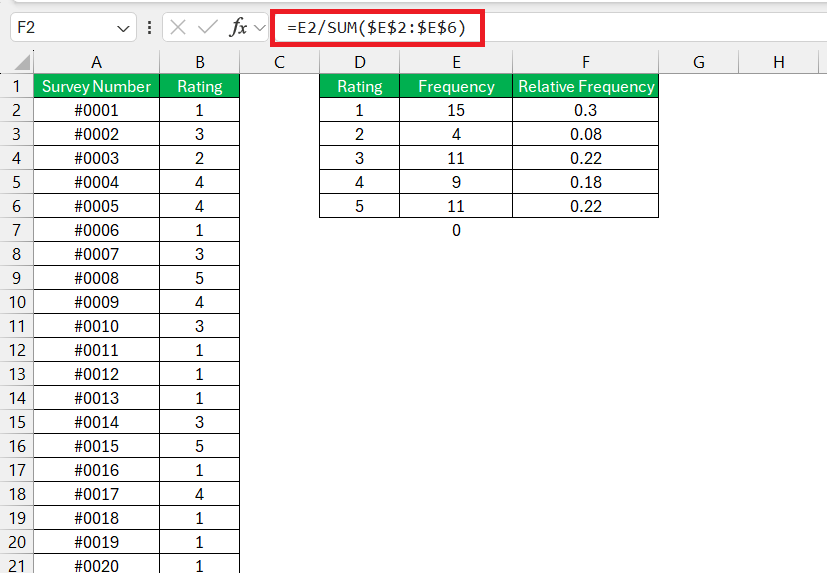Image resolution: width=827 pixels, height=573 pixels.
Task: Select row 12 header
Action: tap(16, 350)
